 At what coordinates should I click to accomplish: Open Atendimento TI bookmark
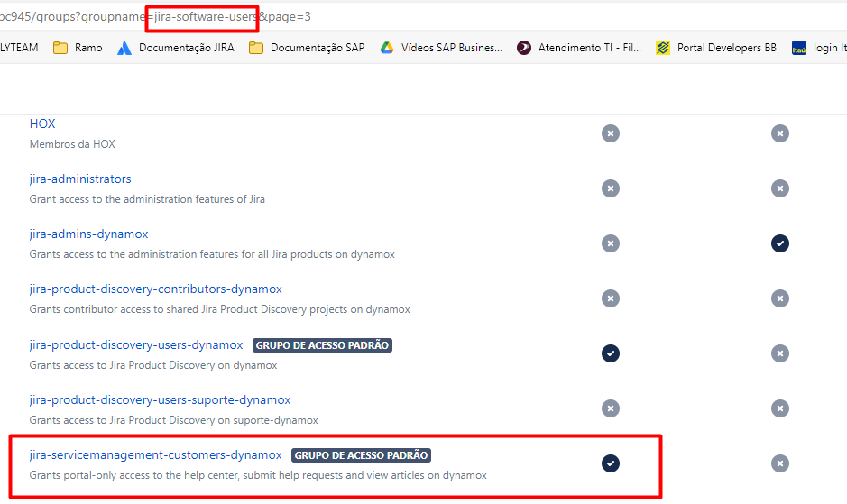(579, 48)
